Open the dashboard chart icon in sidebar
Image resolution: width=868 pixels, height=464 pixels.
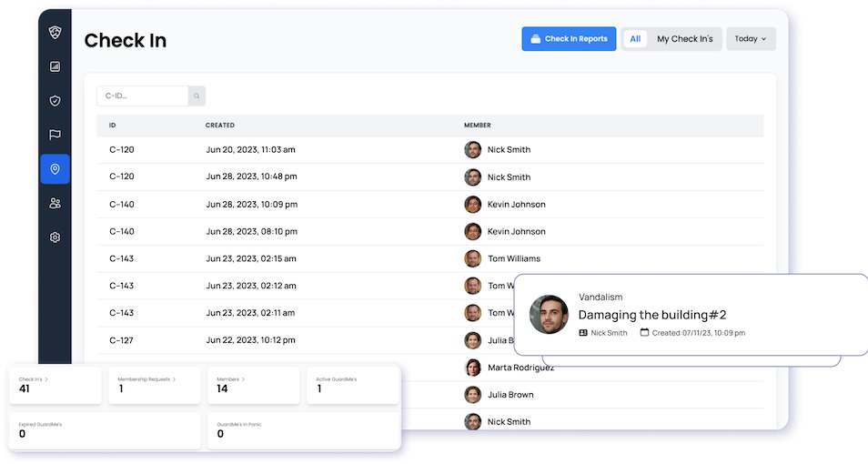tap(55, 66)
